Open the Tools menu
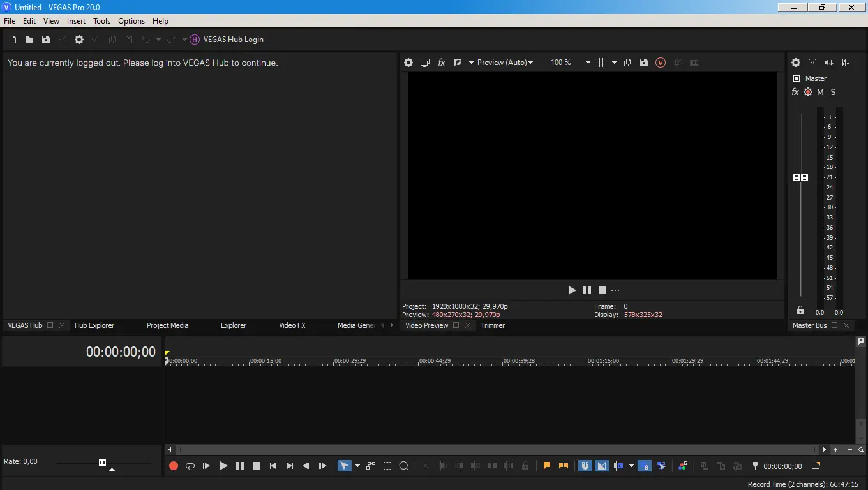Image resolution: width=868 pixels, height=490 pixels. coord(102,21)
